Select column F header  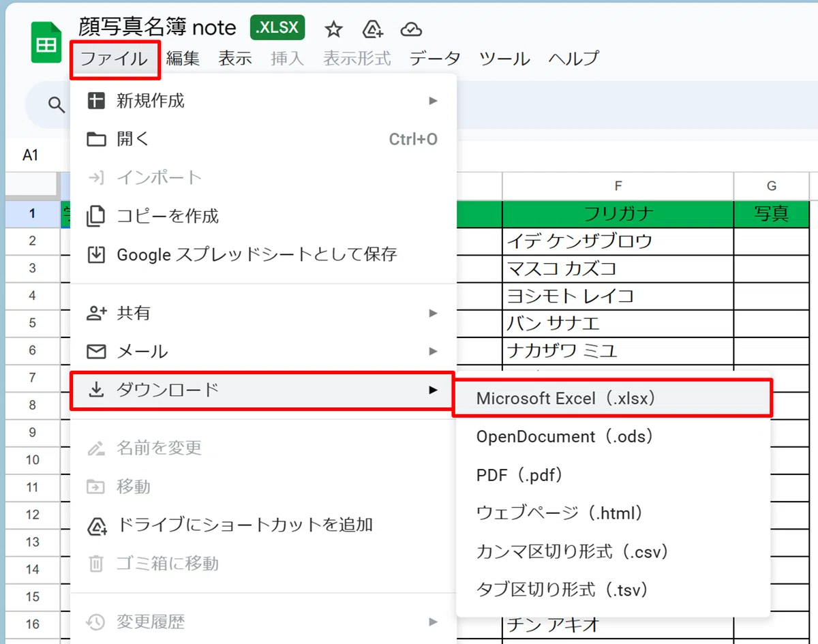coord(618,185)
